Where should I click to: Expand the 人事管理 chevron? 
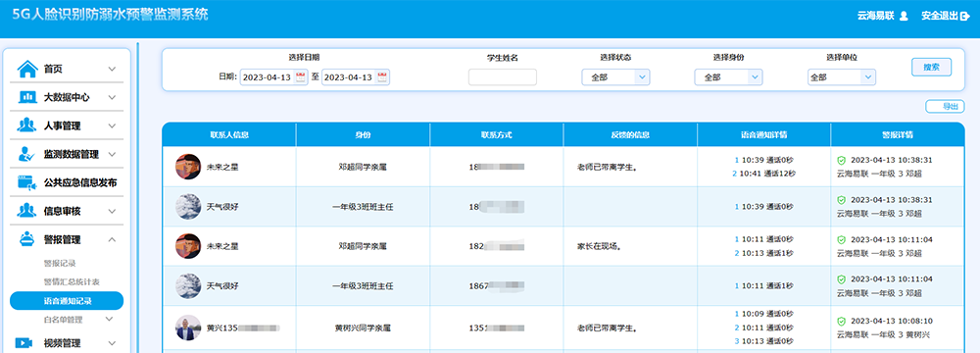[x=112, y=126]
